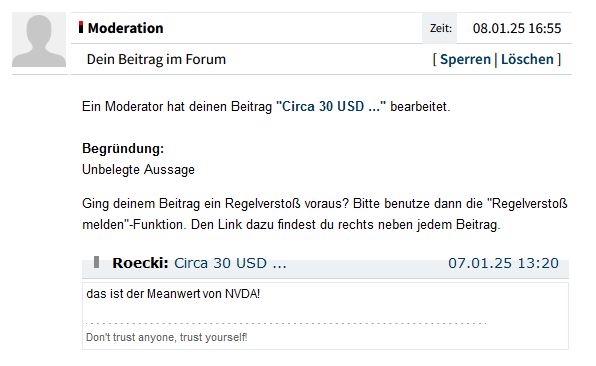596x366 pixels.
Task: Click the dotted signature separator line
Action: (x=286, y=323)
